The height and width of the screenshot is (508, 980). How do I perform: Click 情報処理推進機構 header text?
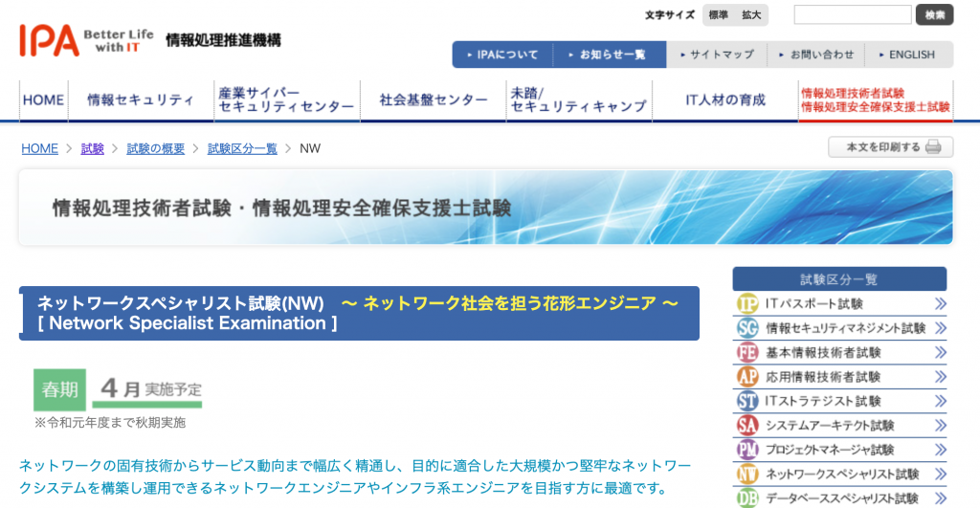coord(223,40)
